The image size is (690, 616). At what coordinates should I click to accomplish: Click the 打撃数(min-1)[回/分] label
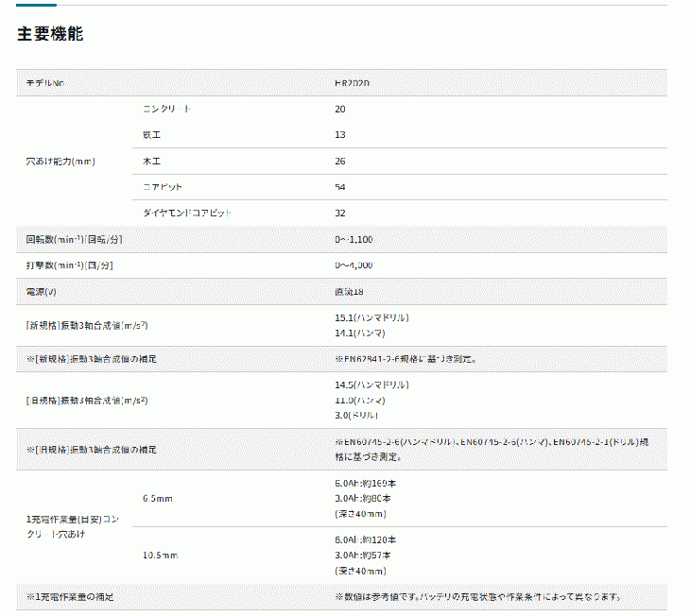pos(70,265)
